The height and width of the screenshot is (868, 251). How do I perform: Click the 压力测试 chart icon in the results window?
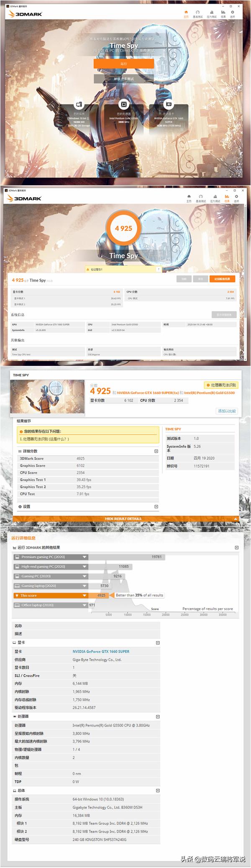[x=215, y=196]
